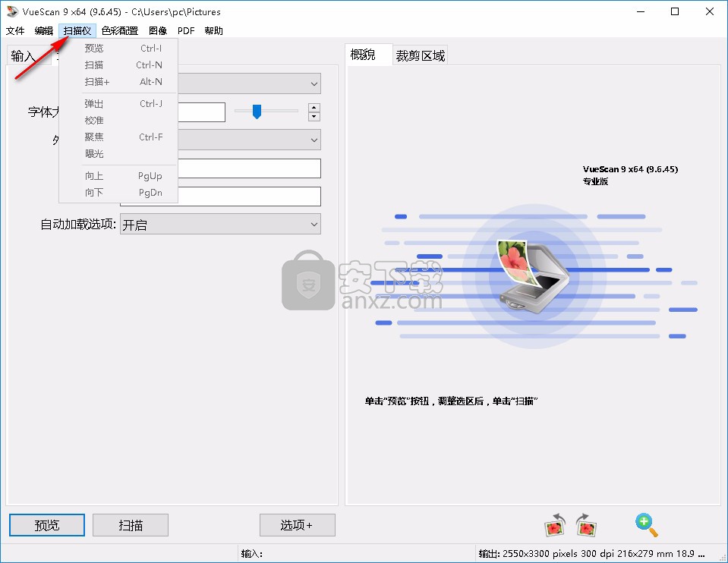Click the font size stepper up arrow

click(314, 108)
